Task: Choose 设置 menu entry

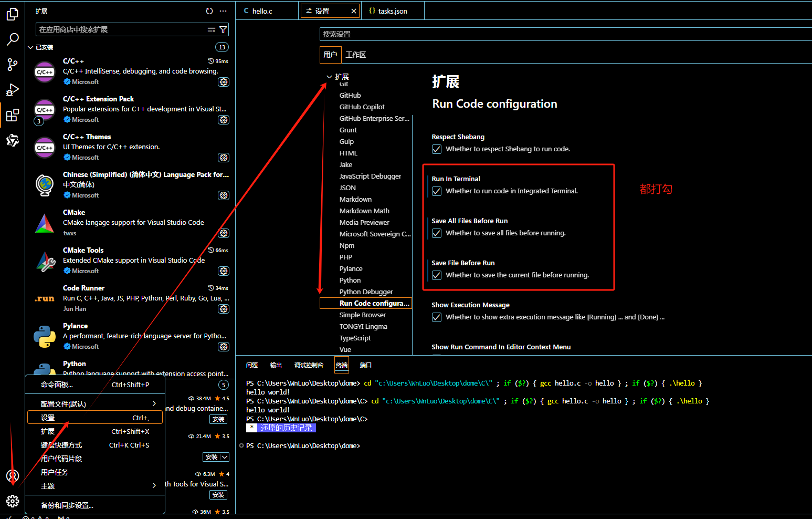Action: (95, 418)
